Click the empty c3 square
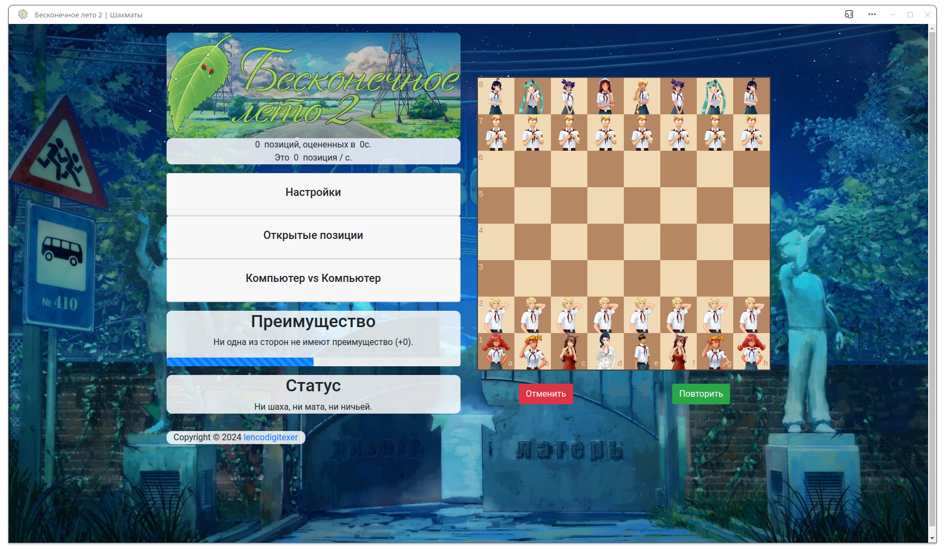945x560 pixels. tap(569, 278)
